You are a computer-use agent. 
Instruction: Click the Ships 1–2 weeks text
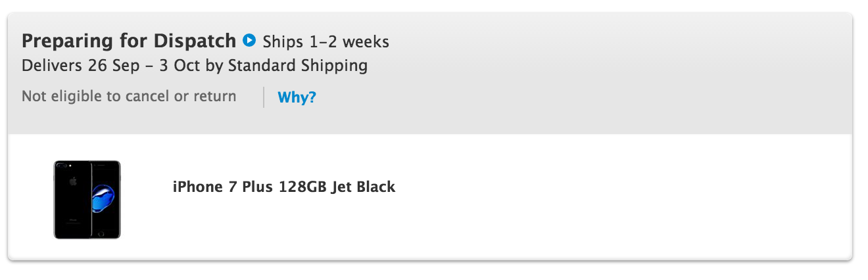326,42
